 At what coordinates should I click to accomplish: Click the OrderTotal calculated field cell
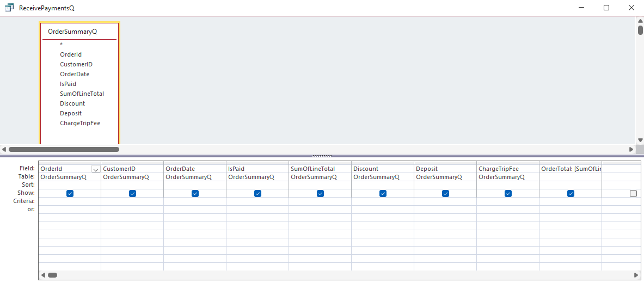[571, 169]
